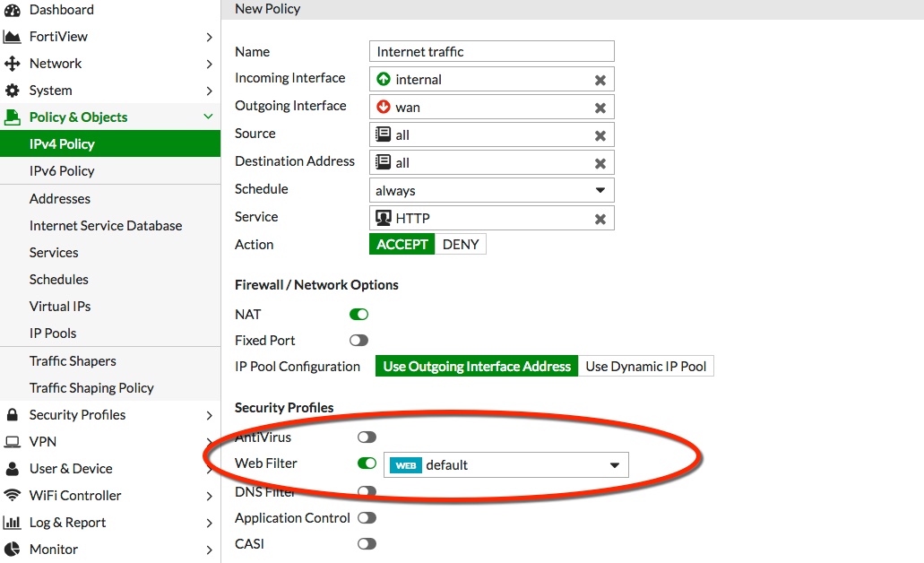Click the User & Device person icon
Viewport: 924px width, 563px height.
[x=13, y=468]
